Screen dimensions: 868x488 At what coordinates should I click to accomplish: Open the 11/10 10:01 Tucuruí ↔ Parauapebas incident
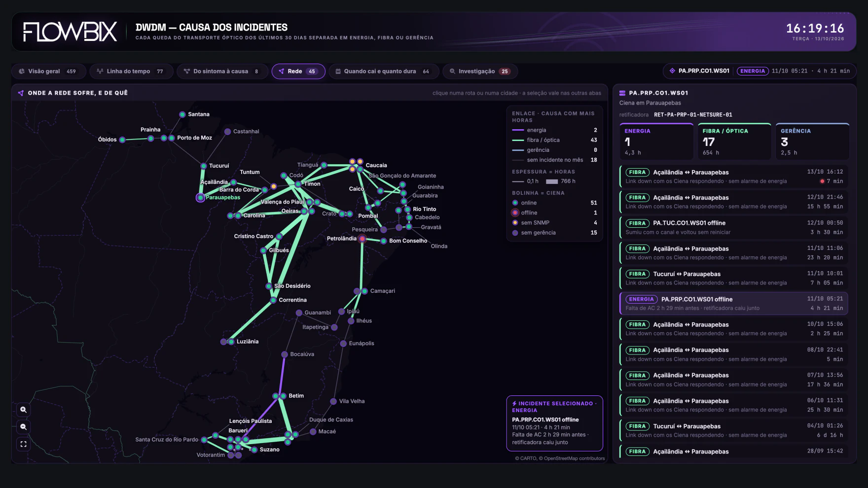(734, 278)
